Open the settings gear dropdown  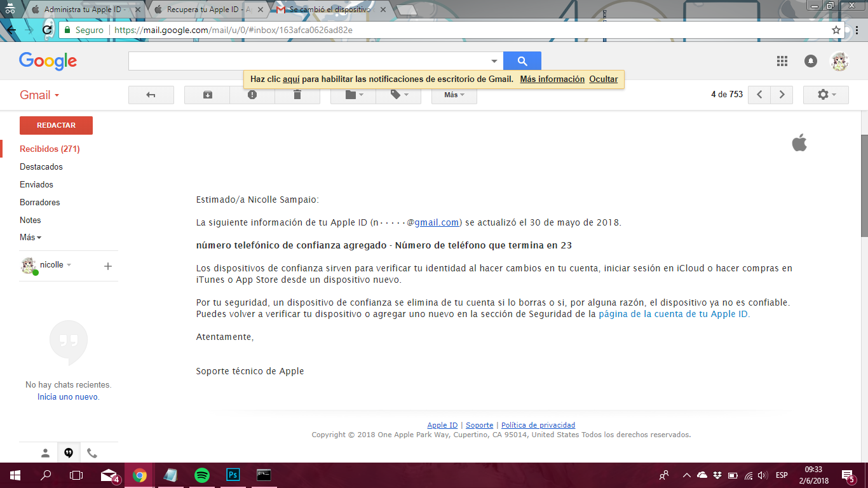(x=826, y=95)
